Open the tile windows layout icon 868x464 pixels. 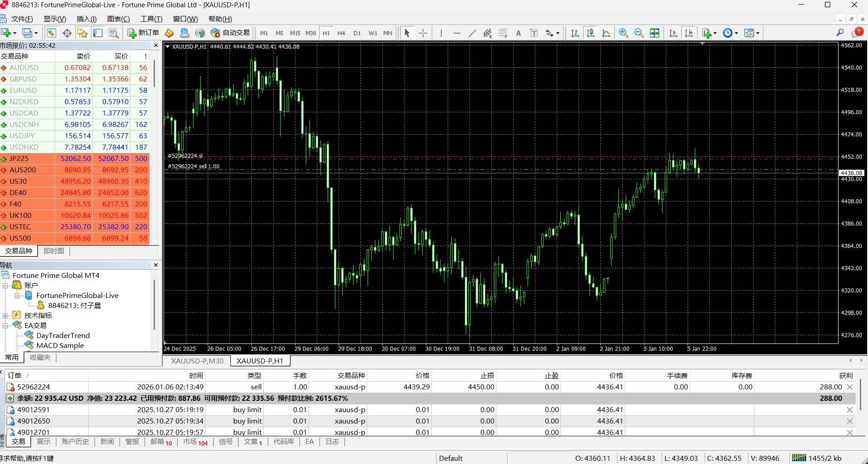pos(654,33)
